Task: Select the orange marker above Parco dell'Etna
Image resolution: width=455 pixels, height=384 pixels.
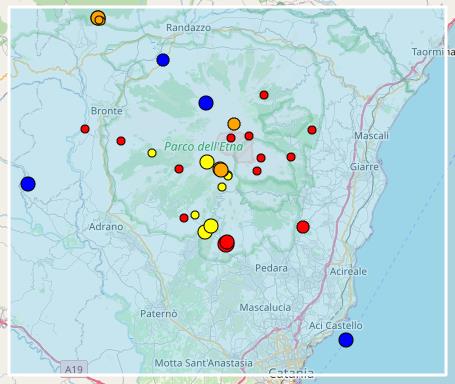Action: coord(234,124)
